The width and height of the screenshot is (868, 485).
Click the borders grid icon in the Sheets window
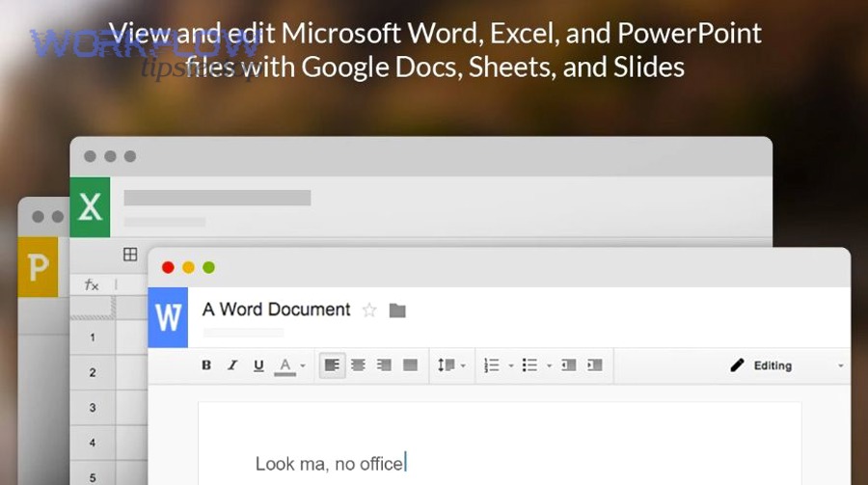coord(130,255)
